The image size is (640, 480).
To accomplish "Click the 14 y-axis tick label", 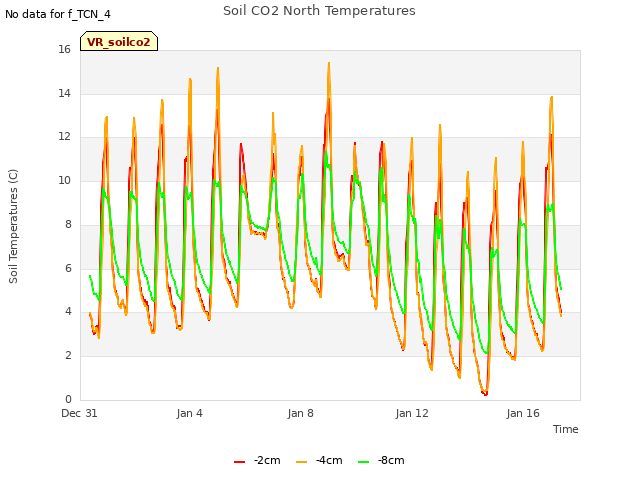I will (64, 93).
